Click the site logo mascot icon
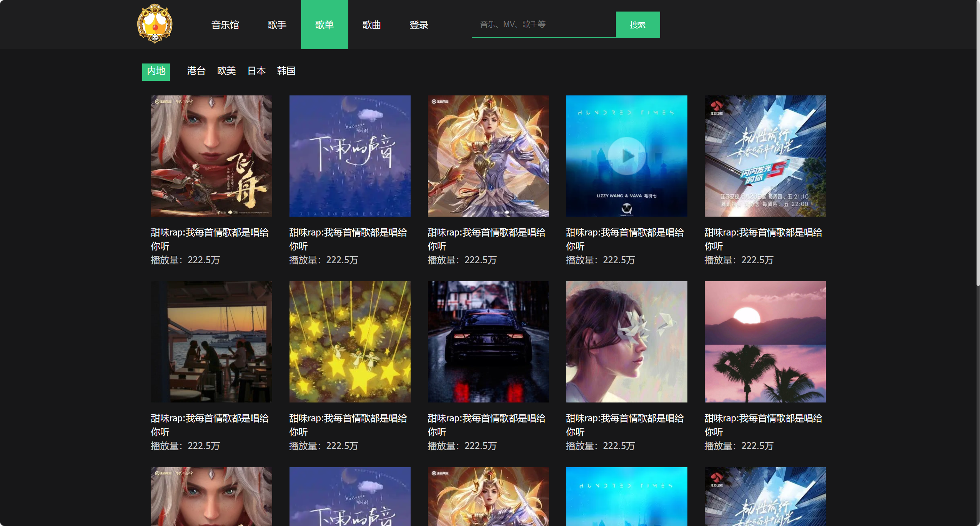The height and width of the screenshot is (526, 980). 155,24
